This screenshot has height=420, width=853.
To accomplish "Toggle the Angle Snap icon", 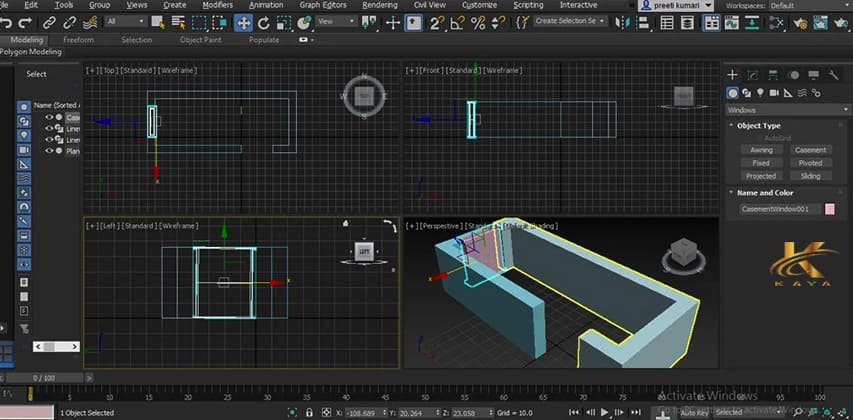I will [457, 22].
